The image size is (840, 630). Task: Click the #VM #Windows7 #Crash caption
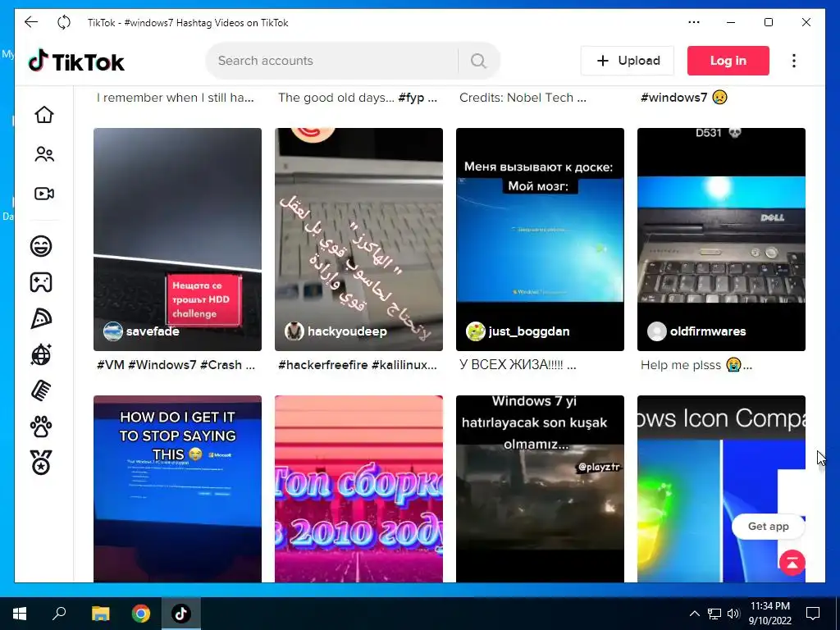click(176, 365)
